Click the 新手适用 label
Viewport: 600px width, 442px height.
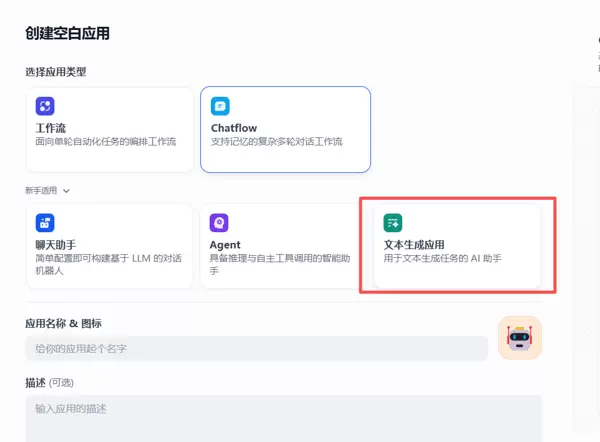[42, 190]
